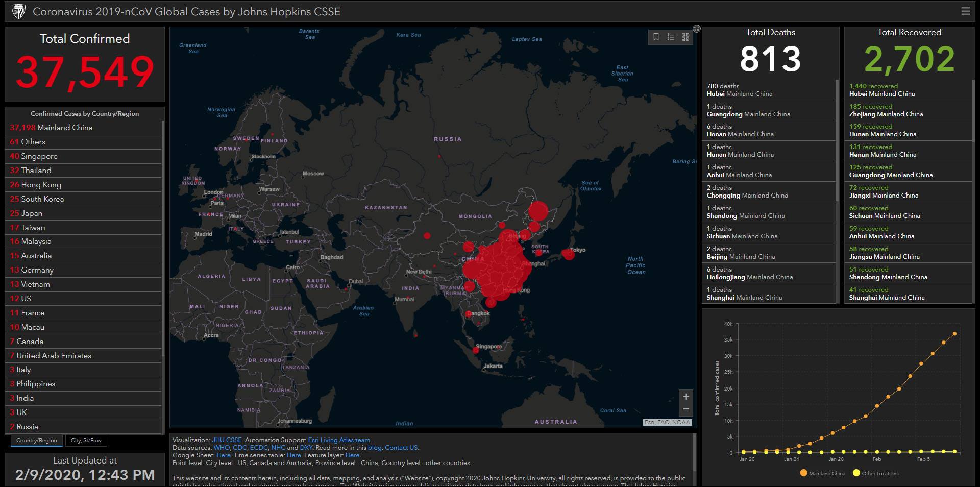This screenshot has width=980, height=487.
Task: Open the Time series table Here link
Action: click(293, 455)
